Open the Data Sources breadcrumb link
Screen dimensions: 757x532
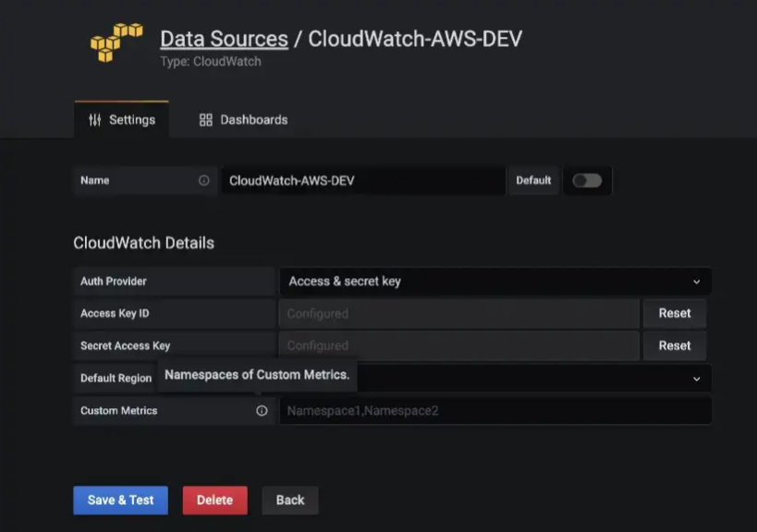[224, 39]
